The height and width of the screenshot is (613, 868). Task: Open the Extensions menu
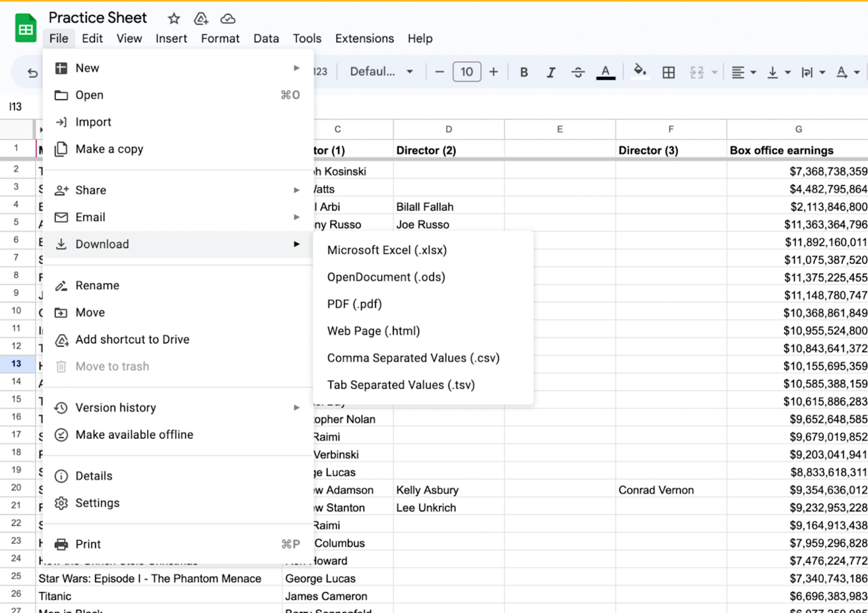(x=365, y=38)
